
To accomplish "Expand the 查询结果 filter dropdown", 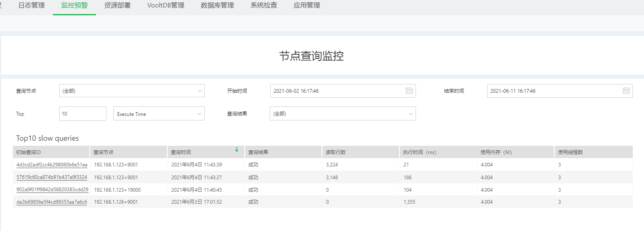I will point(342,114).
